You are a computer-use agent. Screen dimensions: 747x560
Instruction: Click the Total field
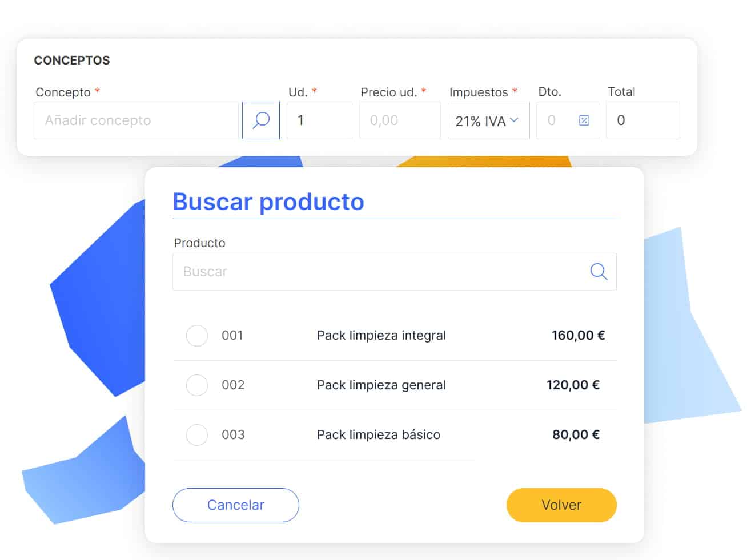(x=642, y=120)
